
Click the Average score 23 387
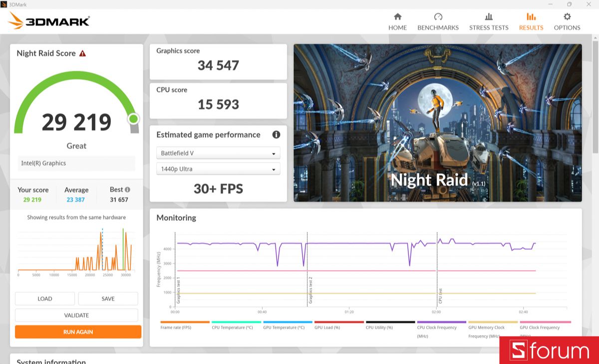coord(76,199)
